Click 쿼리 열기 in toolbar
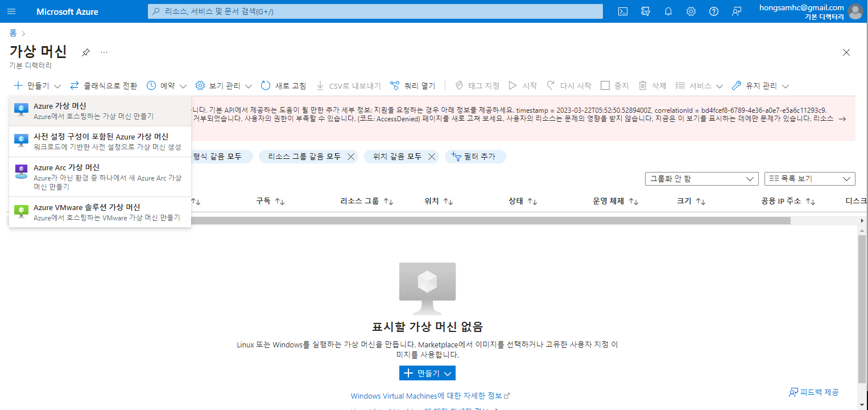This screenshot has height=410, width=868. coord(412,86)
